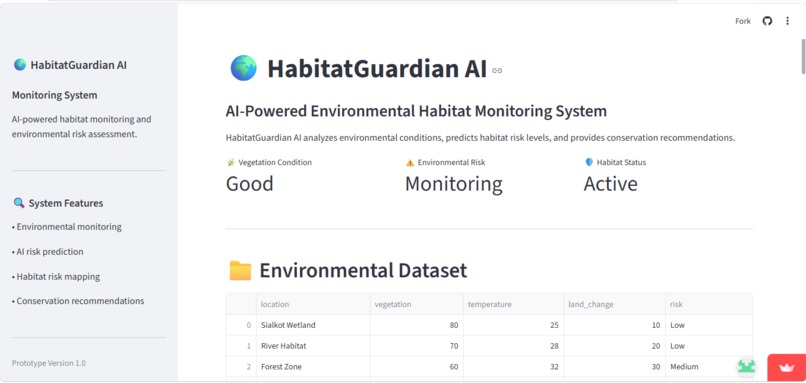Select the River Habitat cell
This screenshot has height=383, width=806.
pos(314,346)
